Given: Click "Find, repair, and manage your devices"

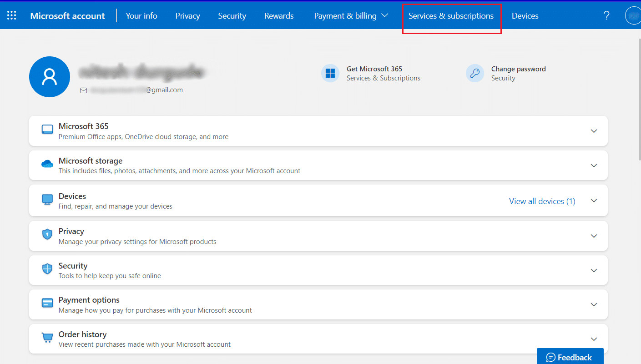Looking at the screenshot, I should [116, 206].
